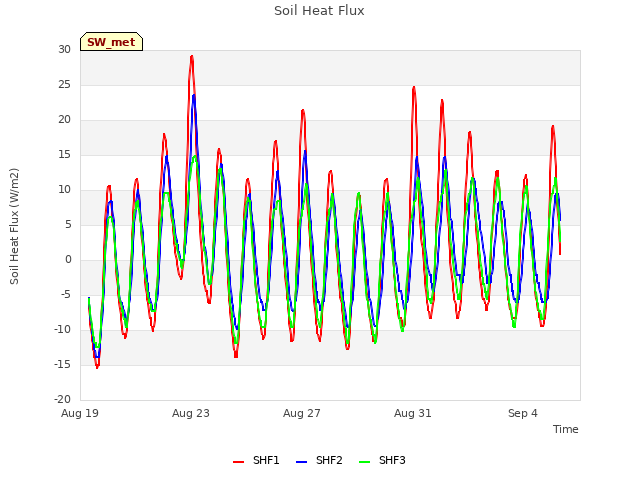Click the red SHF1 legend line marker
Viewport: 640px width, 480px height.
pyautogui.click(x=238, y=462)
